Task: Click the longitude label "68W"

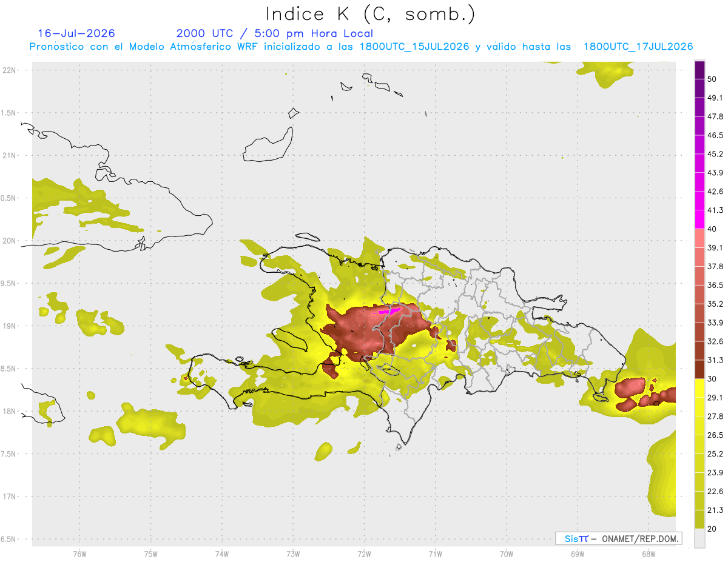Action: pos(649,554)
